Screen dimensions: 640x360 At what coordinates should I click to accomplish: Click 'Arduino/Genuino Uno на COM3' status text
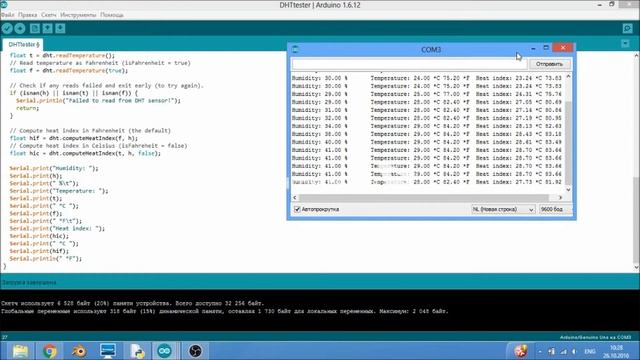(x=596, y=337)
